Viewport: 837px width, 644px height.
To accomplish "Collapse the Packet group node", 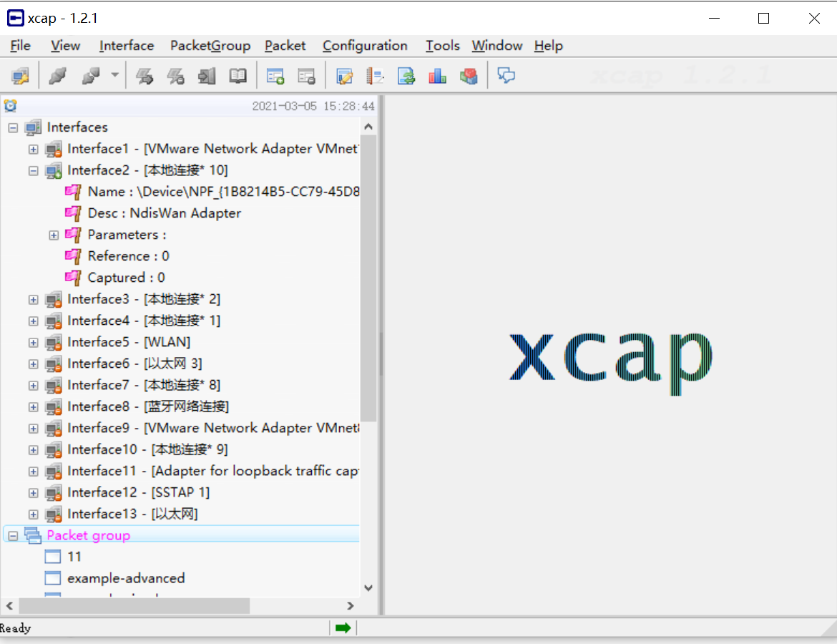I will 13,536.
